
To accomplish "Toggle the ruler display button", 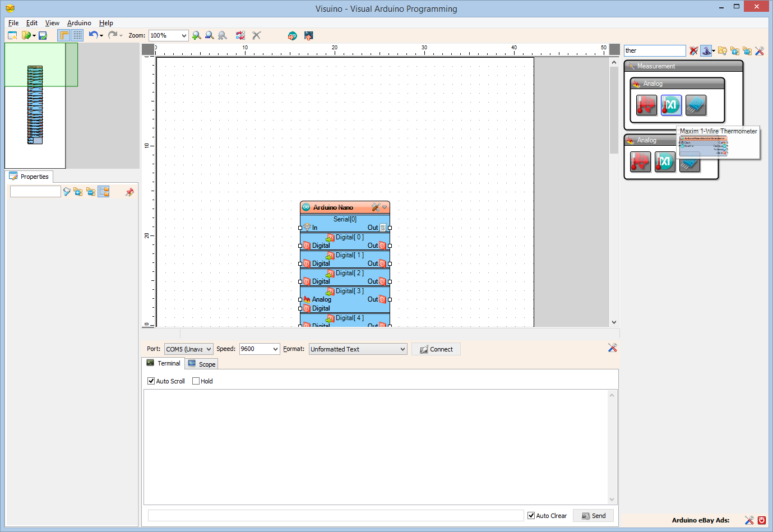I will tap(63, 35).
